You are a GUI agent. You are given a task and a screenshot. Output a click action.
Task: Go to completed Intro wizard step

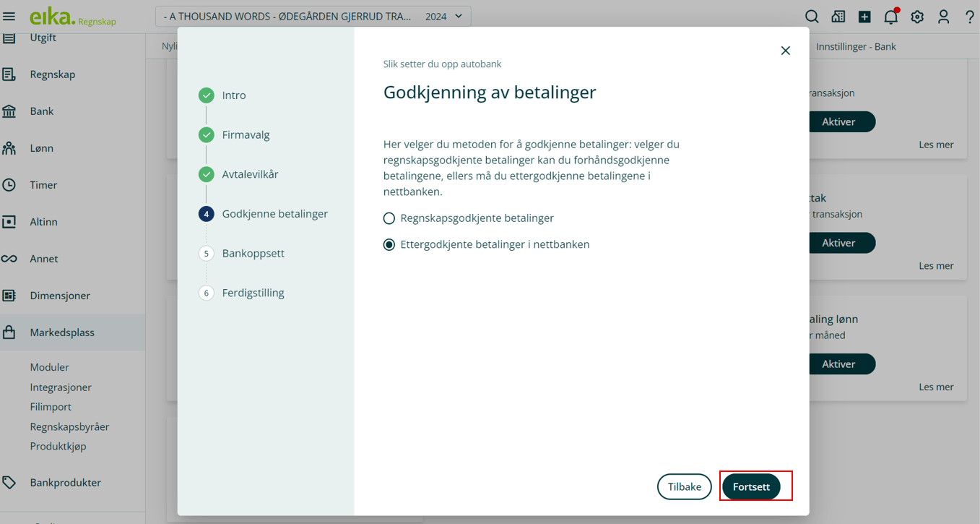(x=233, y=95)
